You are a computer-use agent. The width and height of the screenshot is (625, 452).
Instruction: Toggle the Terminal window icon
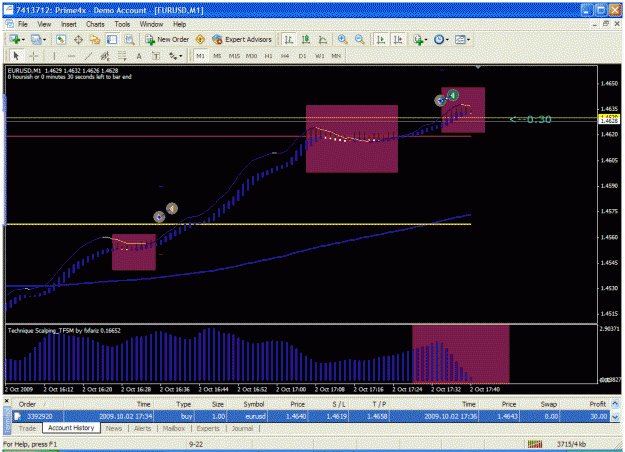pyautogui.click(x=112, y=39)
